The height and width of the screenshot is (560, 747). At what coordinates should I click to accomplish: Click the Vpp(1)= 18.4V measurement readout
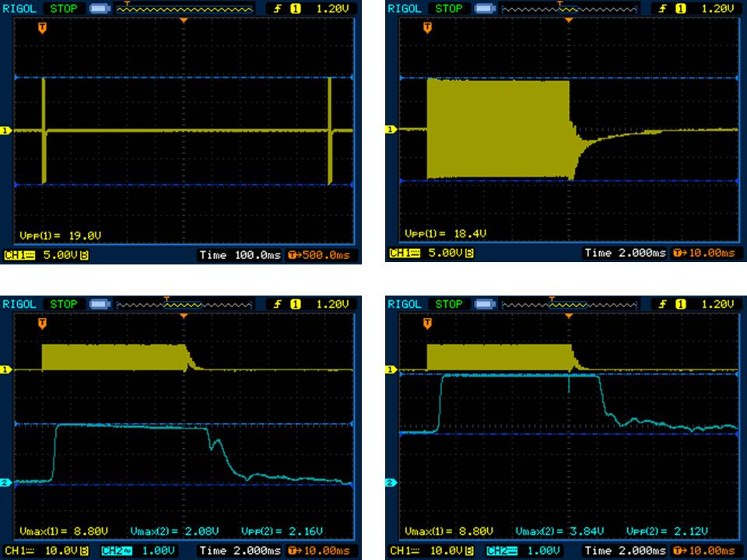pos(437,234)
